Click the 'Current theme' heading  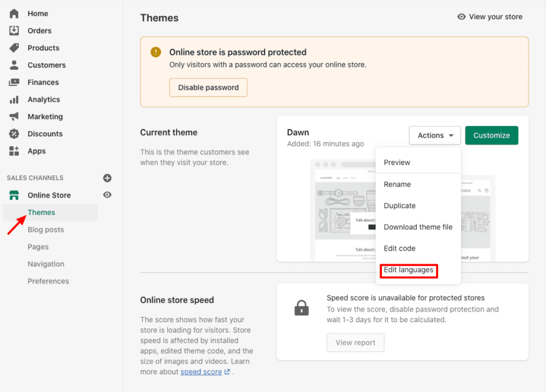click(x=168, y=133)
